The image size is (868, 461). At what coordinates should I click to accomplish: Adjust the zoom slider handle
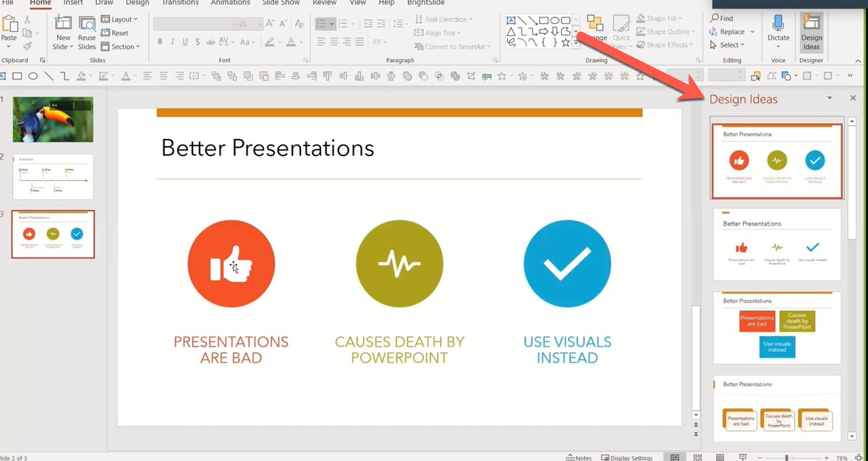787,458
